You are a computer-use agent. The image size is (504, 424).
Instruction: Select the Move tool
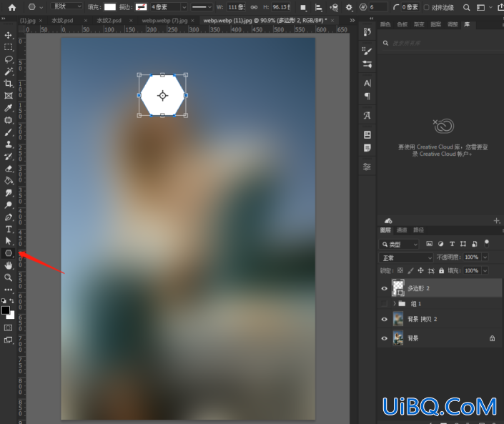[9, 35]
